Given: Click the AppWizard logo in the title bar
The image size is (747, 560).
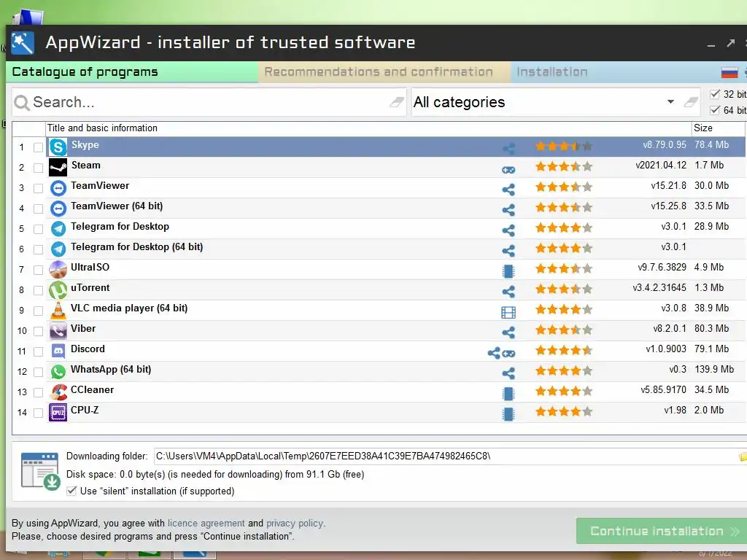Looking at the screenshot, I should (23, 43).
